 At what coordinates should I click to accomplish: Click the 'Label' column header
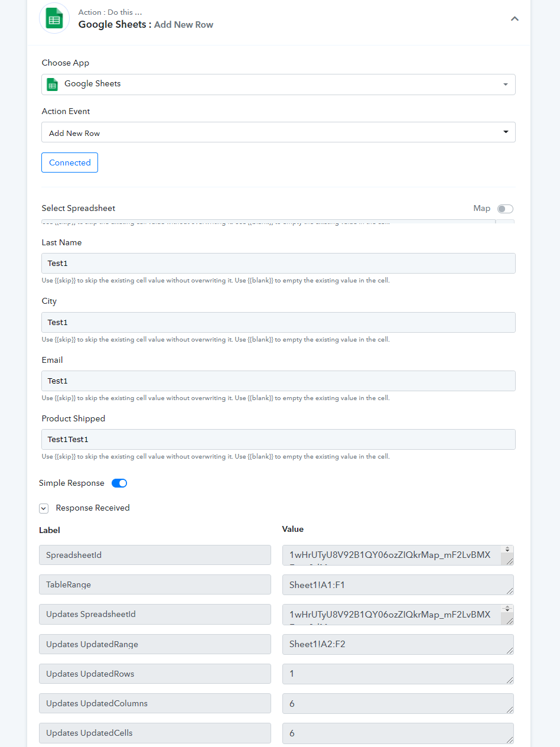click(x=50, y=531)
